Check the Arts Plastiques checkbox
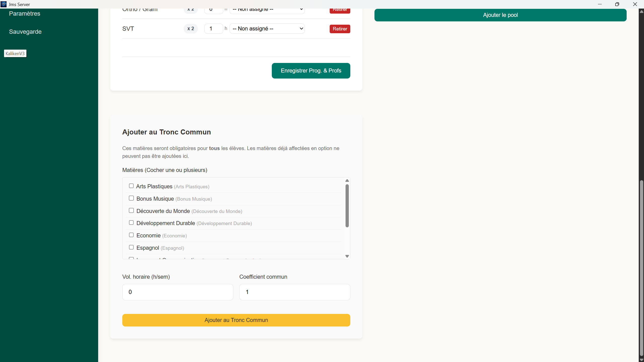This screenshot has width=644, height=362. pyautogui.click(x=131, y=186)
